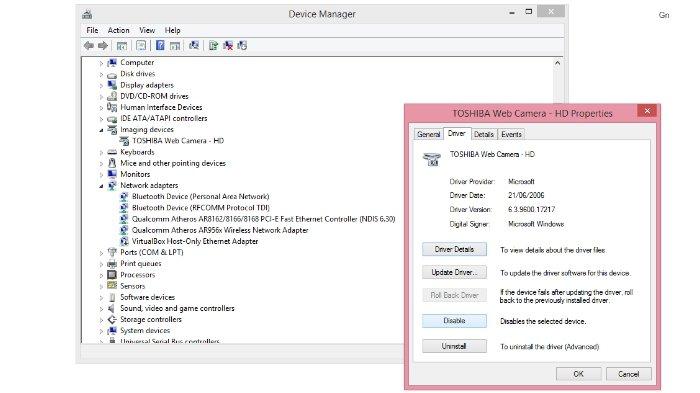Click the Keyboards category icon

tap(112, 152)
